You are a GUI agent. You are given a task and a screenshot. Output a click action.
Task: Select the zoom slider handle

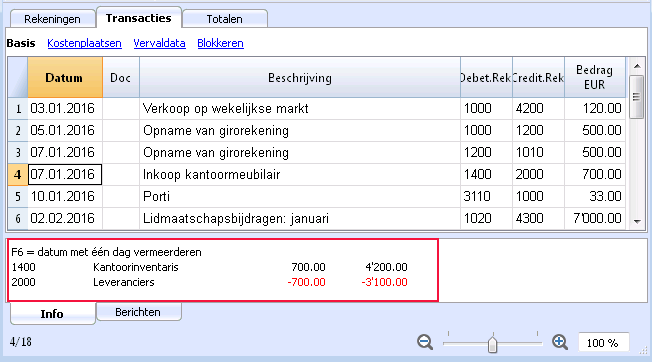pyautogui.click(x=493, y=345)
